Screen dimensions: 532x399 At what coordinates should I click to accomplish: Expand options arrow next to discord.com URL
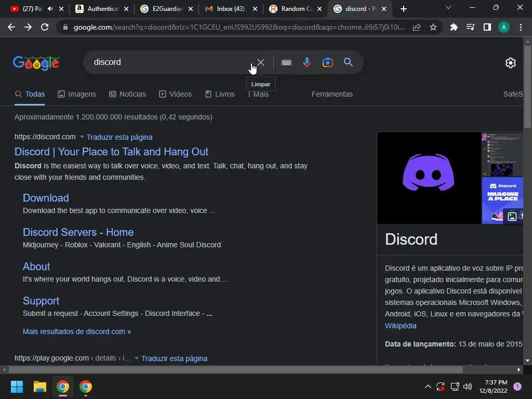coord(82,137)
